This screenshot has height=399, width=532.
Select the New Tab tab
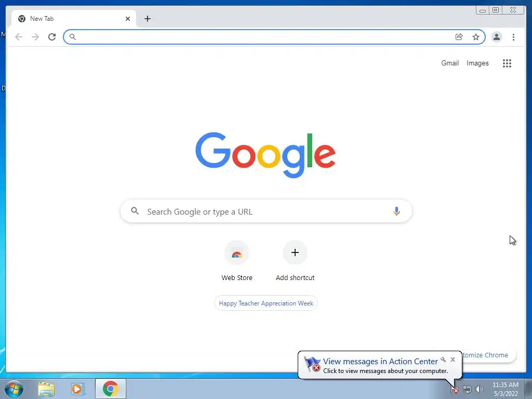(74, 19)
